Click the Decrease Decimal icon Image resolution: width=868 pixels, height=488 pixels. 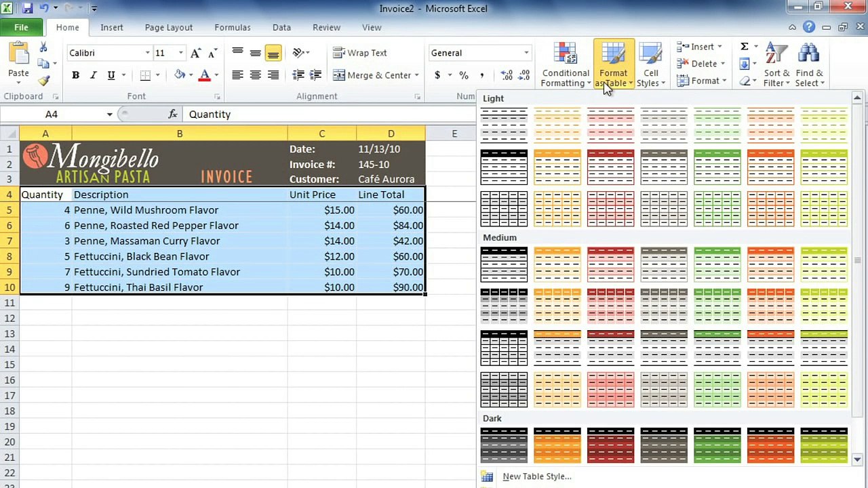click(524, 75)
